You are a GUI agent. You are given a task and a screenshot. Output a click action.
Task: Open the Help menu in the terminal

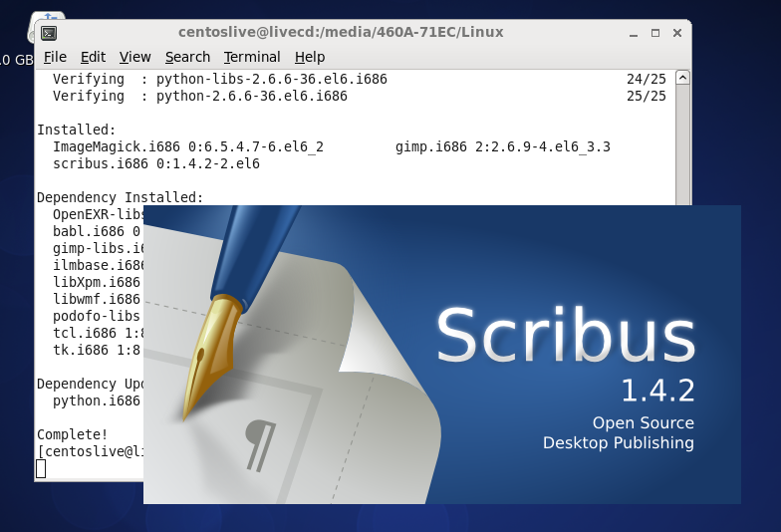click(310, 58)
